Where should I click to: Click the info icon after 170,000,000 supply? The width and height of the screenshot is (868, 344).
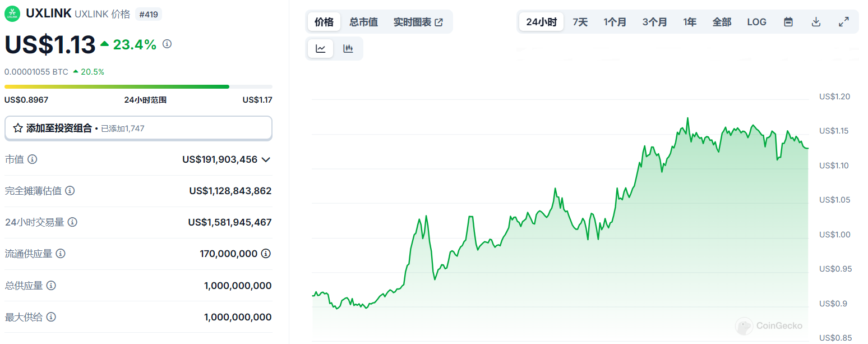(x=266, y=254)
